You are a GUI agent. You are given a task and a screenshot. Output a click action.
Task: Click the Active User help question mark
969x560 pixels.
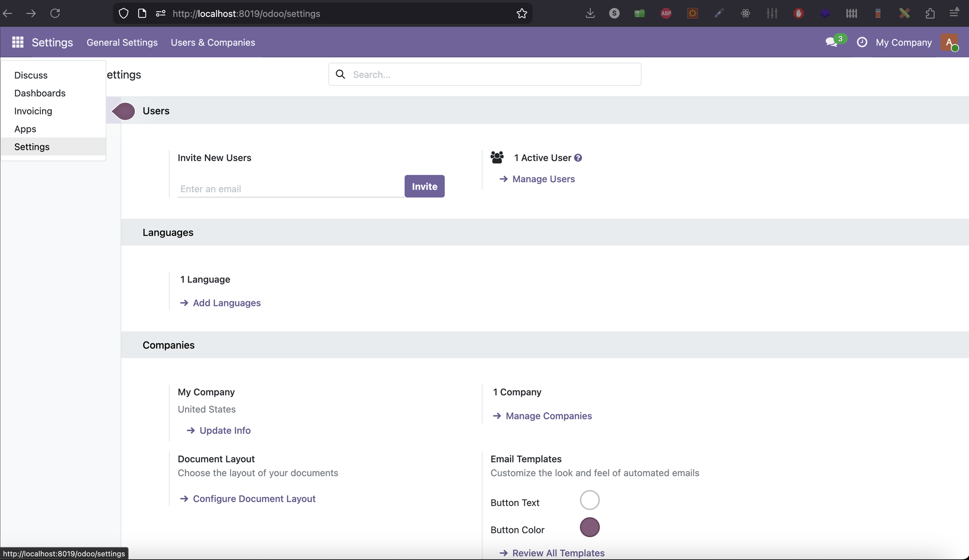click(578, 158)
